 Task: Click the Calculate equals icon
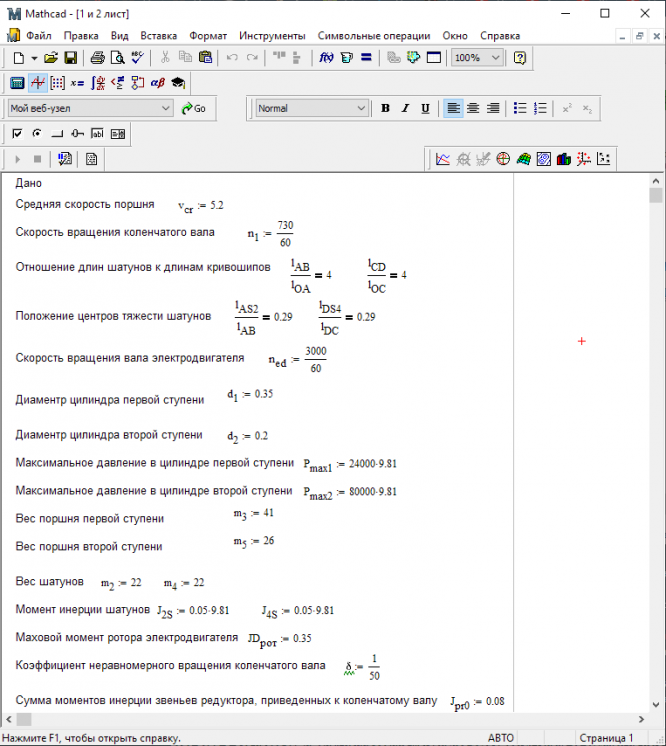[366, 58]
